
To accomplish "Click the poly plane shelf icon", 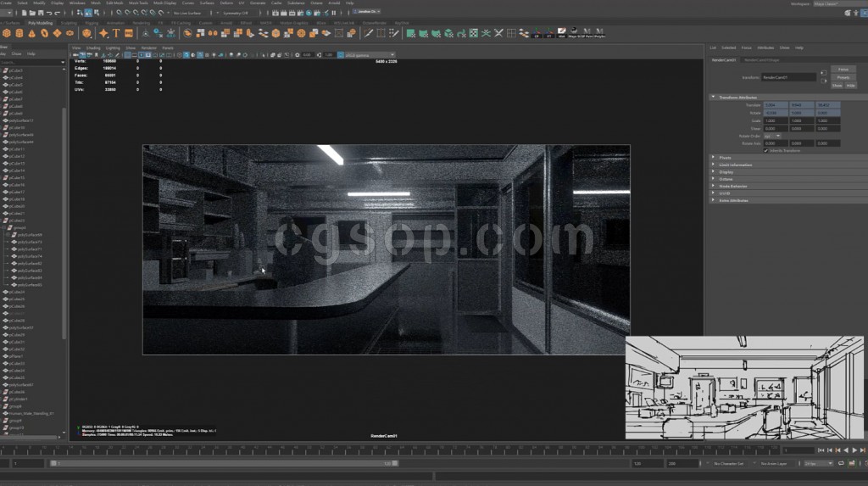I will click(57, 34).
